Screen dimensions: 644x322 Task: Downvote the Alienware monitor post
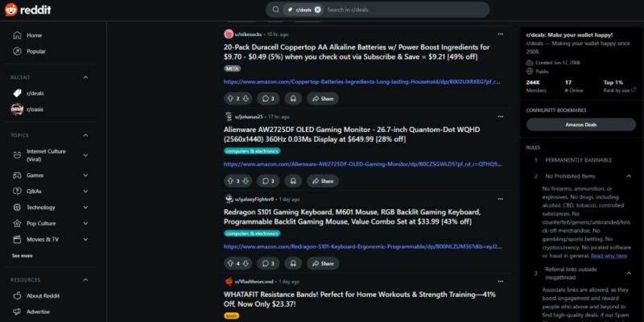(x=246, y=180)
